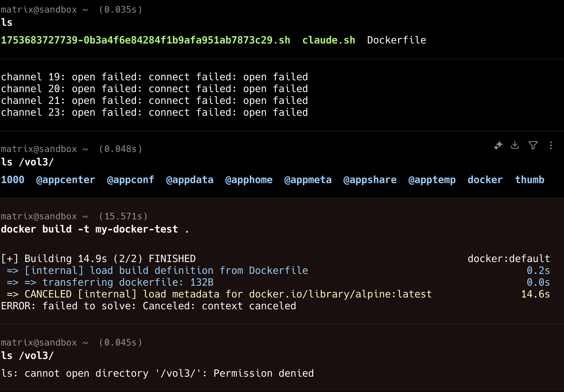Click the @appcenter directory name
Viewport: 564px width, 392px height.
[x=66, y=180]
